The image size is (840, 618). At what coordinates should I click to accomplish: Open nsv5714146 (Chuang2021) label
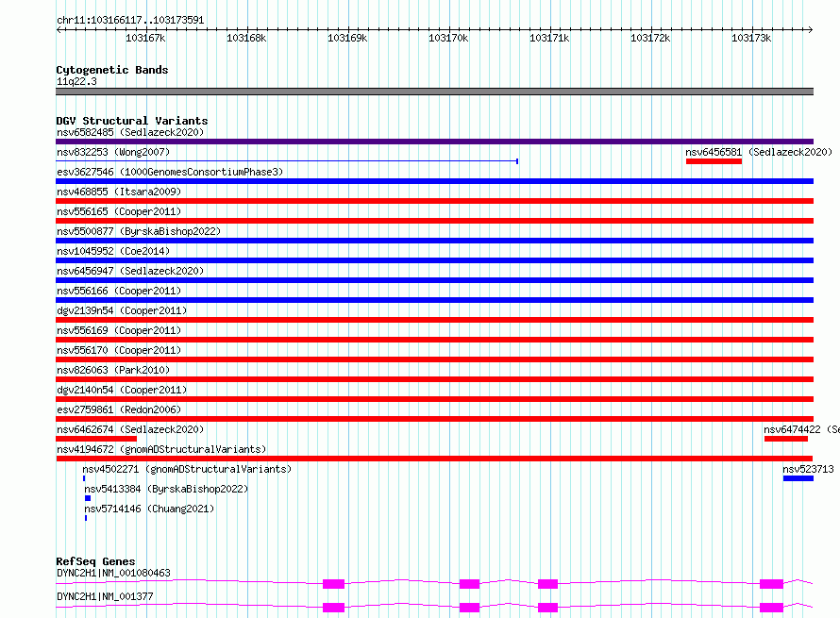(x=149, y=509)
